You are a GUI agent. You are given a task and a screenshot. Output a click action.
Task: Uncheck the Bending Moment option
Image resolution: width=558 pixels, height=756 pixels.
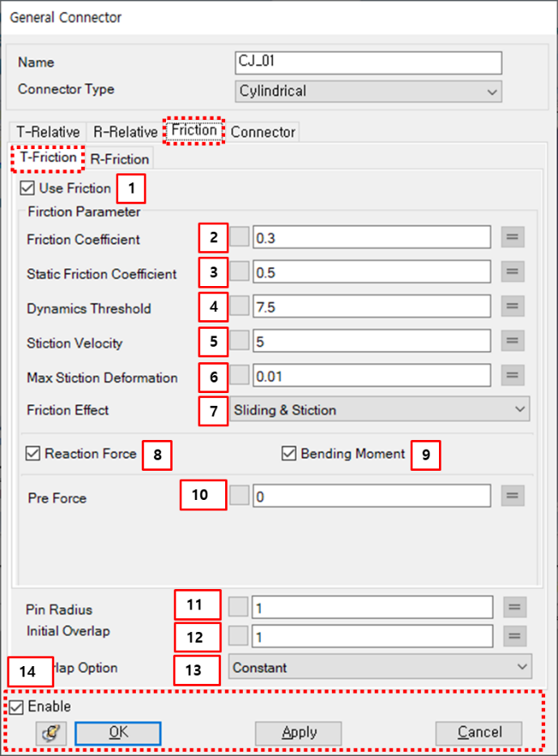tap(289, 454)
